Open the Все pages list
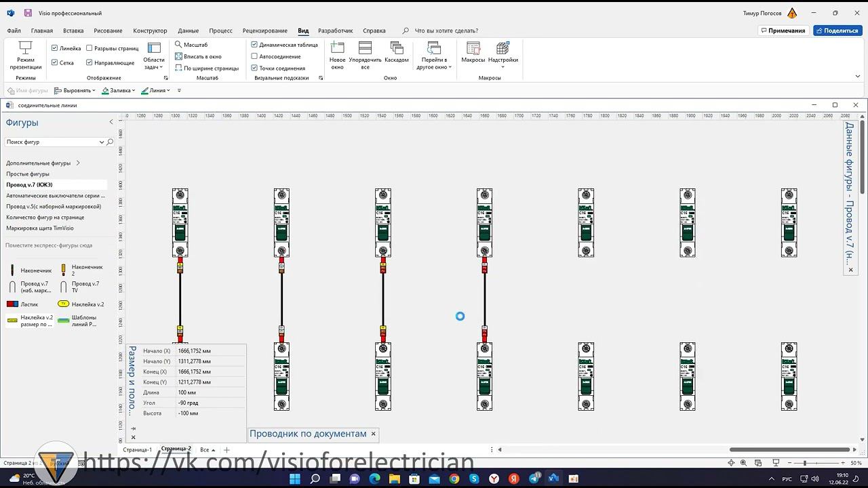The height and width of the screenshot is (488, 868). (x=208, y=450)
